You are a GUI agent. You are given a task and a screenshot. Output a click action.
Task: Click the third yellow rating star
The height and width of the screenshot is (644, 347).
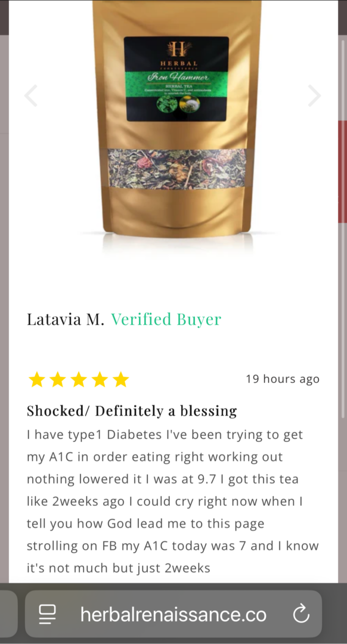[x=79, y=379]
